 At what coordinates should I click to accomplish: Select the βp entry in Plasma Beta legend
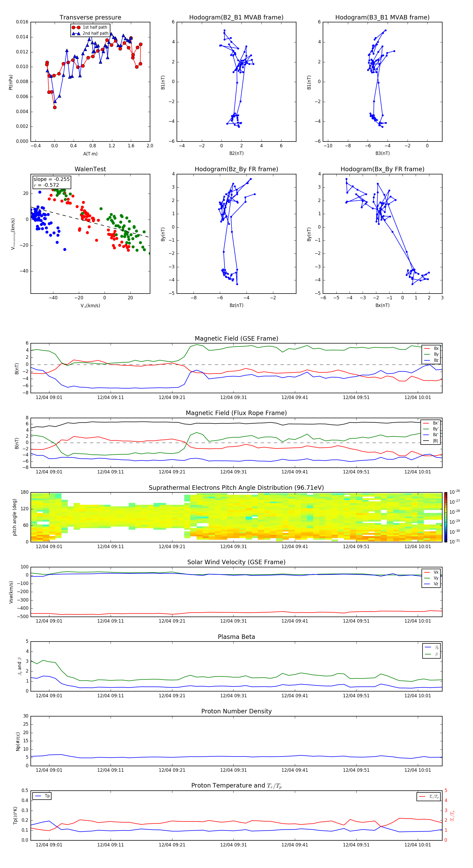click(x=432, y=647)
